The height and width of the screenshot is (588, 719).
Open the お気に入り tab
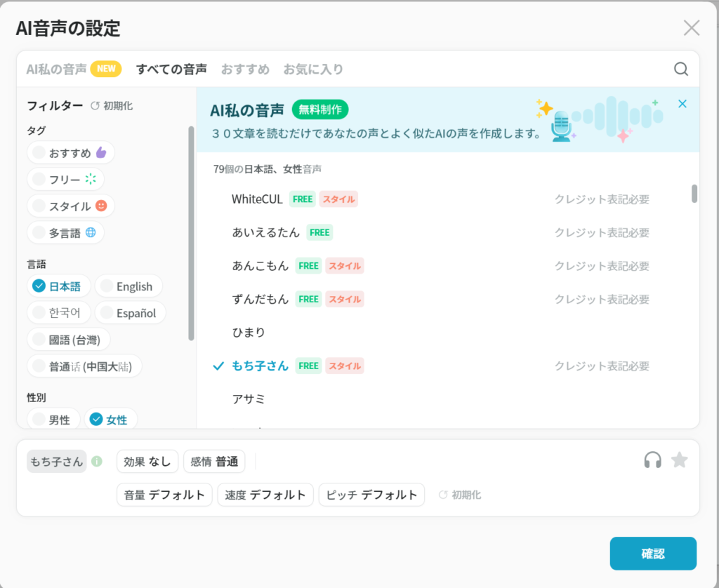pos(313,69)
